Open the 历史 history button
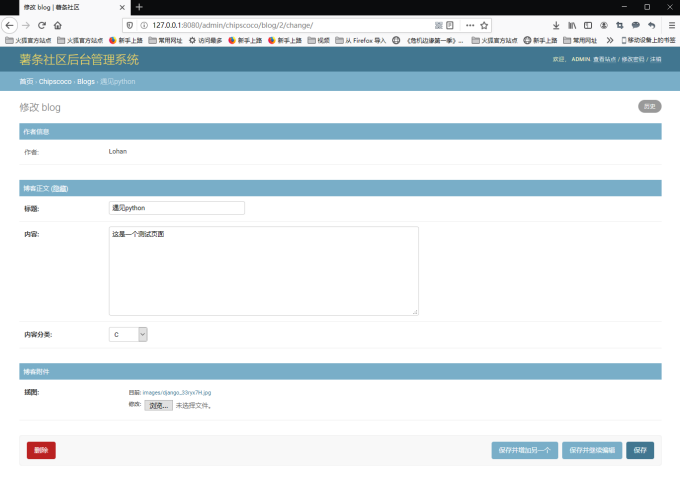This screenshot has height=478, width=680. (649, 106)
